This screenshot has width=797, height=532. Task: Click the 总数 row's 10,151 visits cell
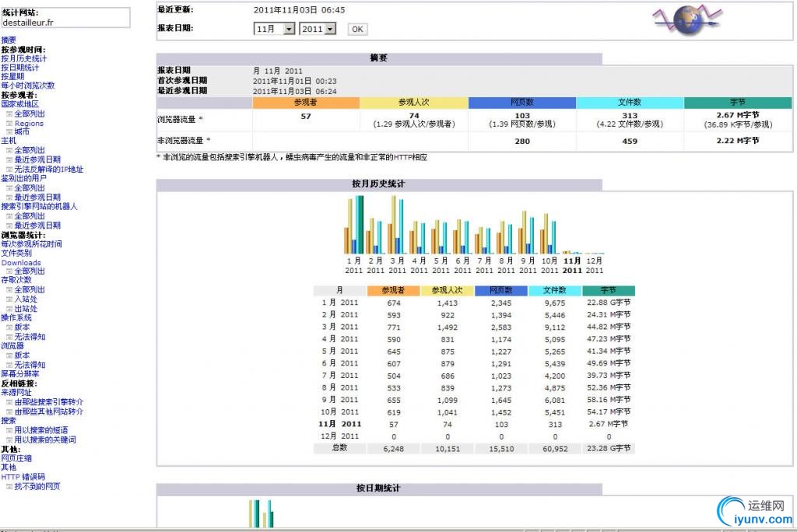(448, 449)
